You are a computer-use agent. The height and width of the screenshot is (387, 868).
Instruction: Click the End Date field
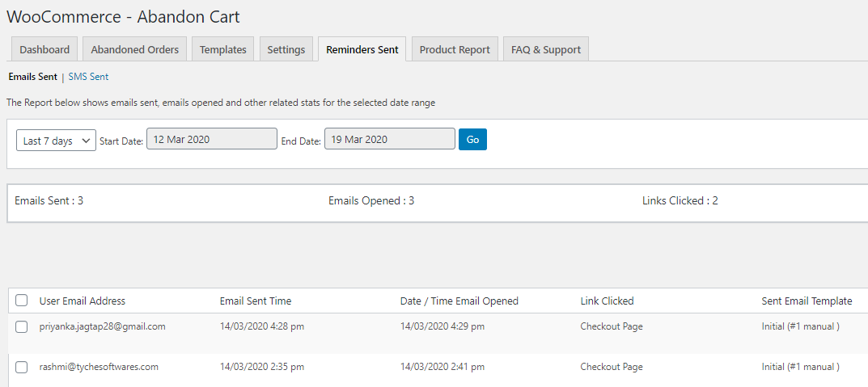pos(390,139)
